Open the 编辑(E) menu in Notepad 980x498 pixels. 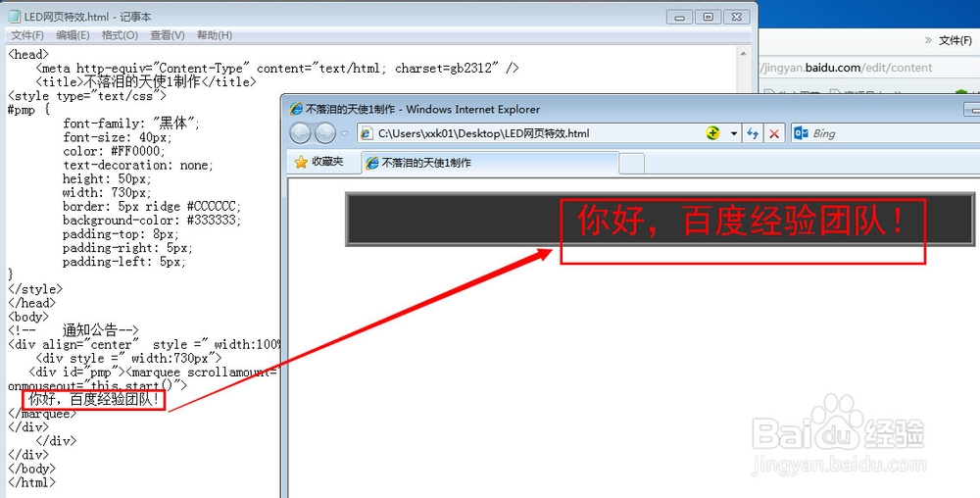73,35
